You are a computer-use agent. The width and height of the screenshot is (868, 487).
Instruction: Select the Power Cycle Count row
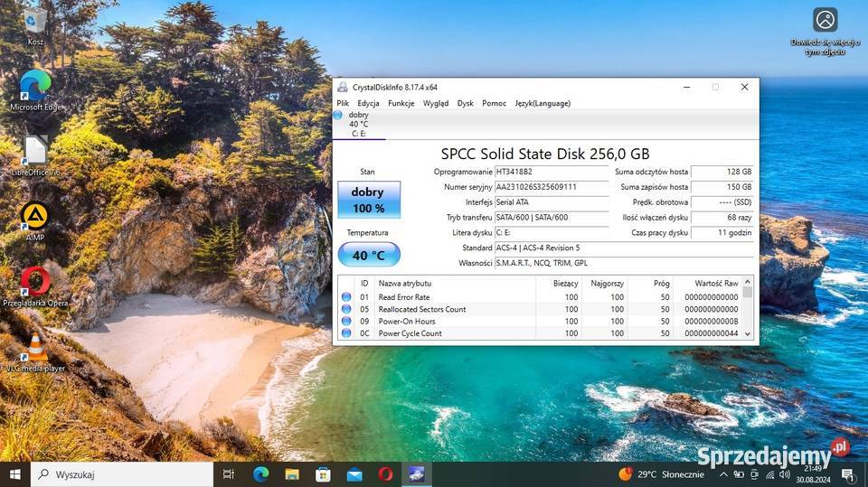tap(540, 333)
